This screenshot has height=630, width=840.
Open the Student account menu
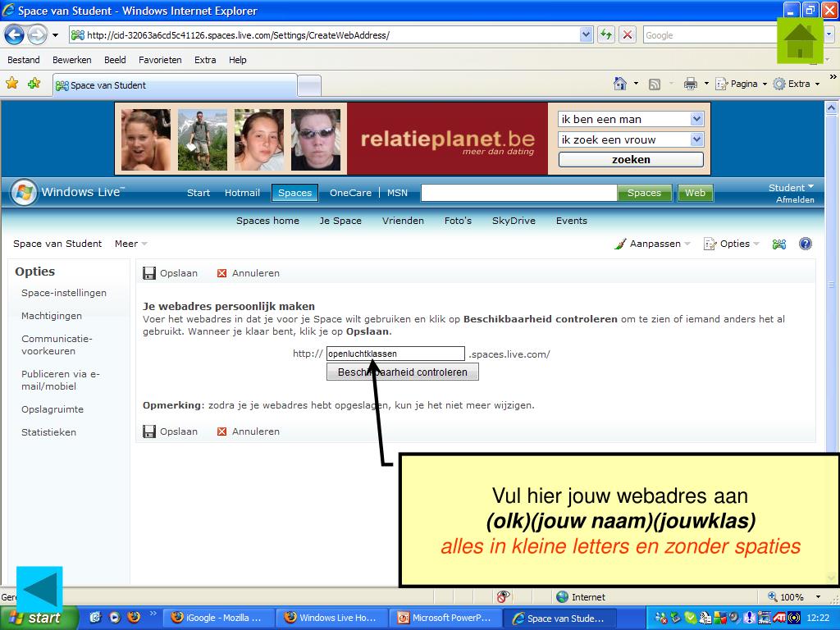(x=791, y=188)
